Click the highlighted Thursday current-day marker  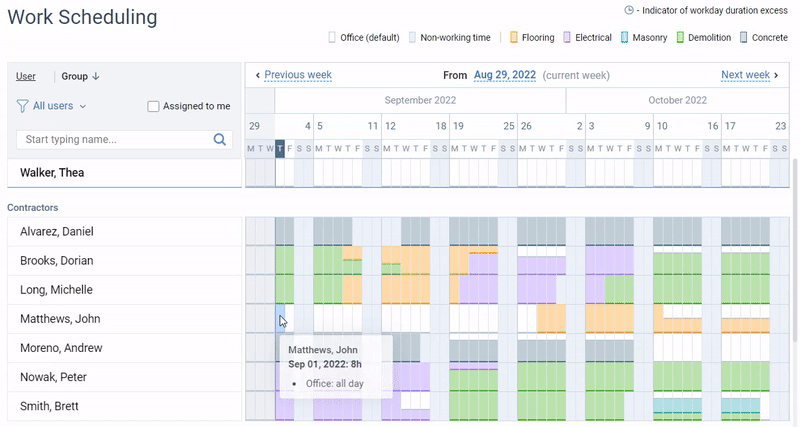point(280,148)
